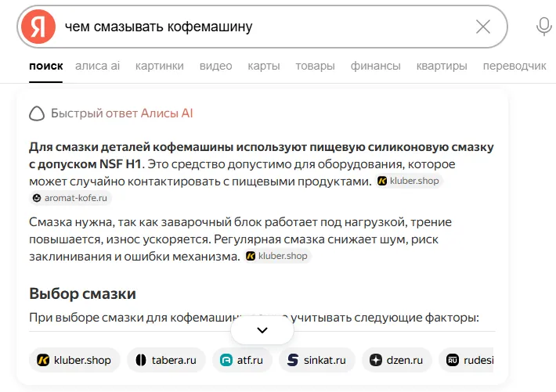Viewport: 556px width, 392px height.
Task: Expand the full Alice answer with the chevron
Action: (262, 330)
